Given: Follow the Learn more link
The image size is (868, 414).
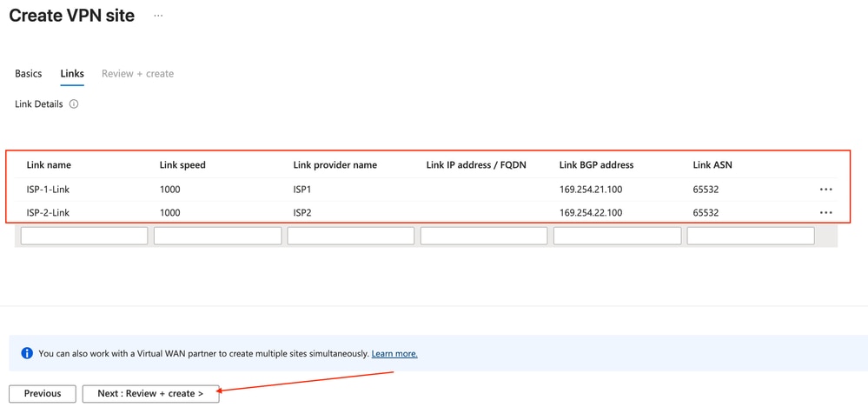Looking at the screenshot, I should [394, 353].
